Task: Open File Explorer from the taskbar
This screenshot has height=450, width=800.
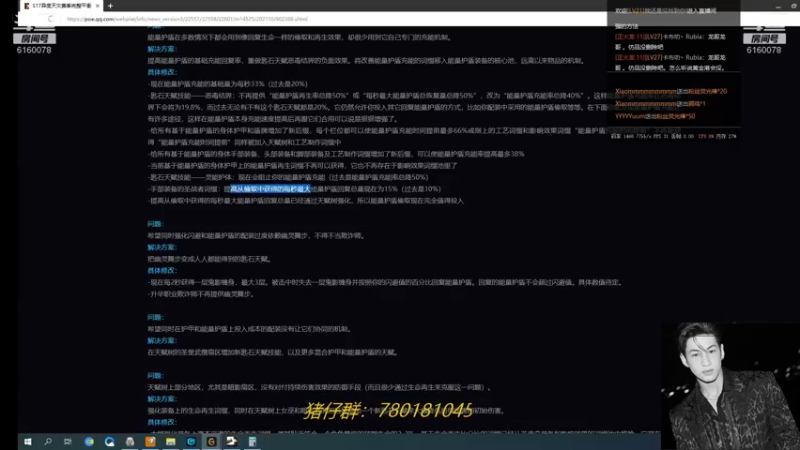Action: [171, 442]
